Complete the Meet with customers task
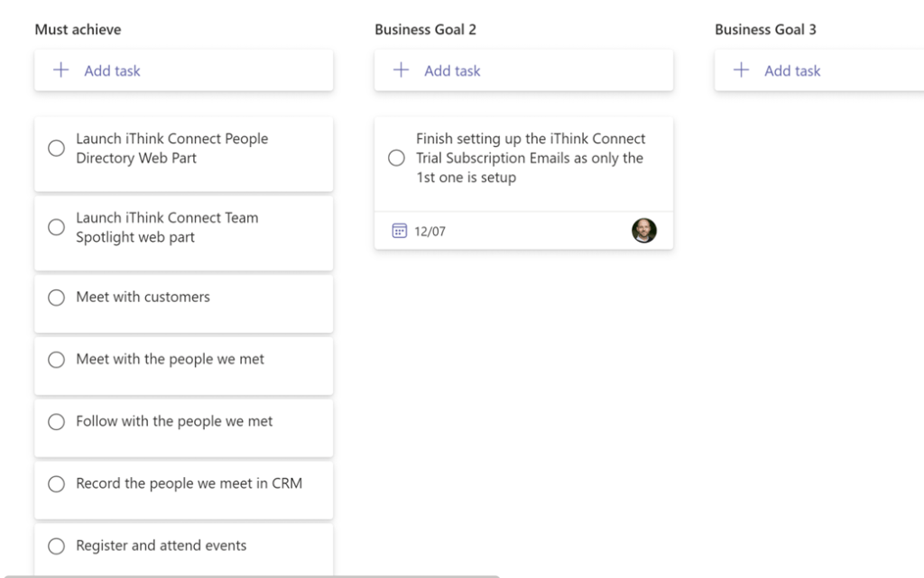 57,298
